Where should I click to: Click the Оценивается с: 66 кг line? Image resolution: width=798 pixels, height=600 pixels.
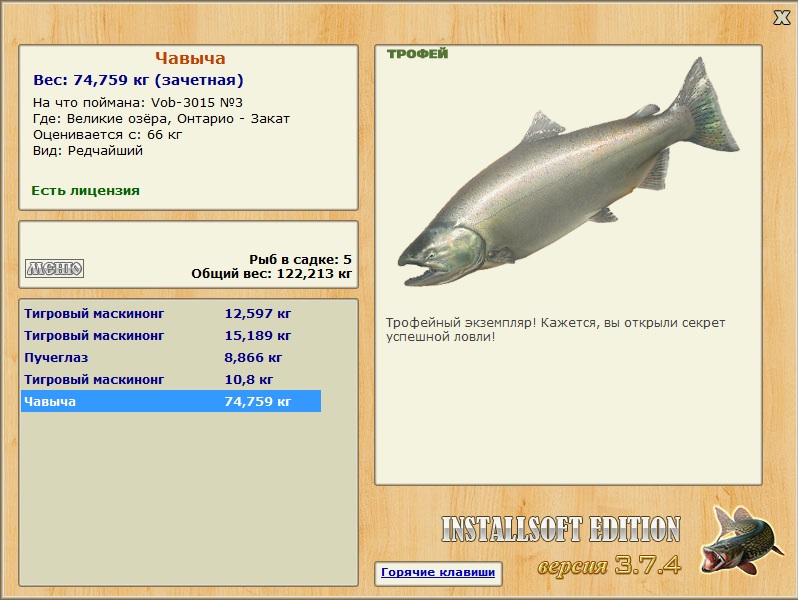point(107,135)
